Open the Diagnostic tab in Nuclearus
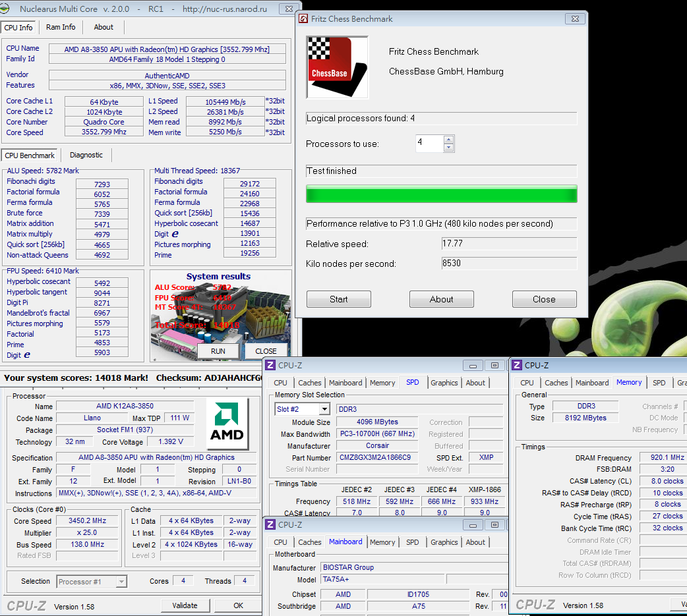Screen dimensions: 687x616 click(x=86, y=155)
